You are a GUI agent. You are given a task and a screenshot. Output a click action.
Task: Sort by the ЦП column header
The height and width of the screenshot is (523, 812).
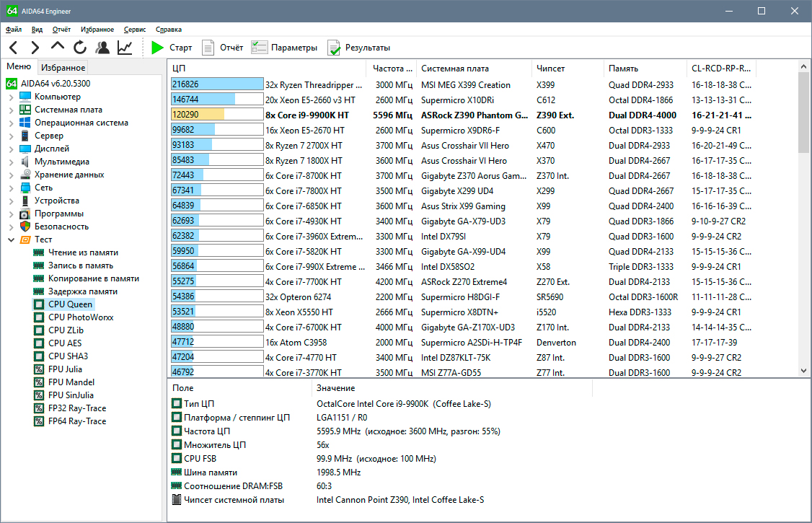pos(268,69)
